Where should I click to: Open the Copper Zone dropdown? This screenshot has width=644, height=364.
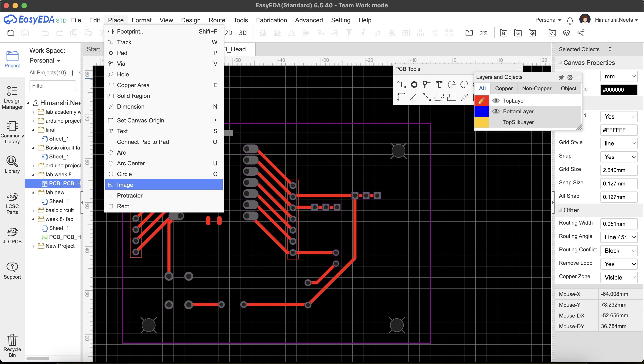[619, 277]
